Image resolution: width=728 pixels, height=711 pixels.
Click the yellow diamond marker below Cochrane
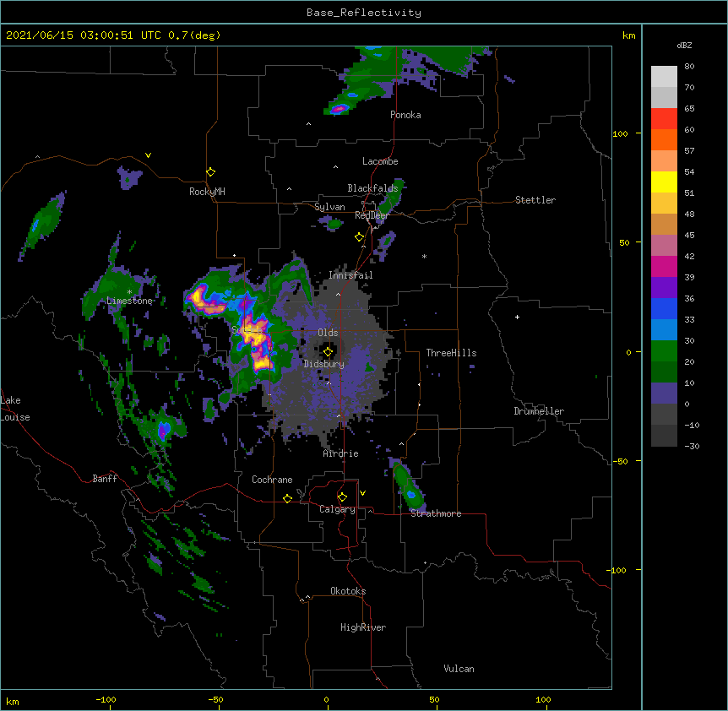click(x=287, y=498)
